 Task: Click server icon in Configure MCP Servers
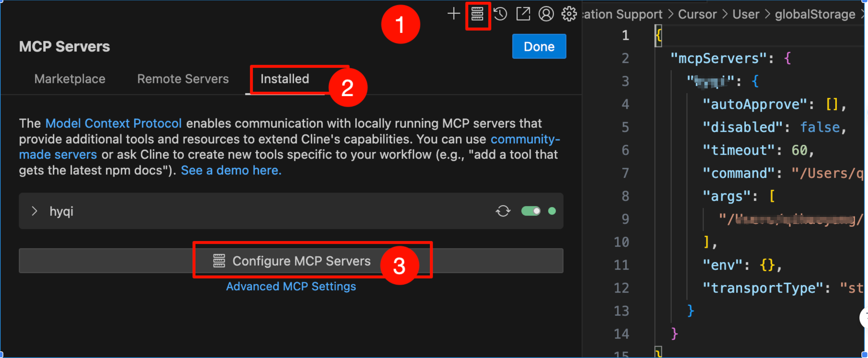[219, 261]
